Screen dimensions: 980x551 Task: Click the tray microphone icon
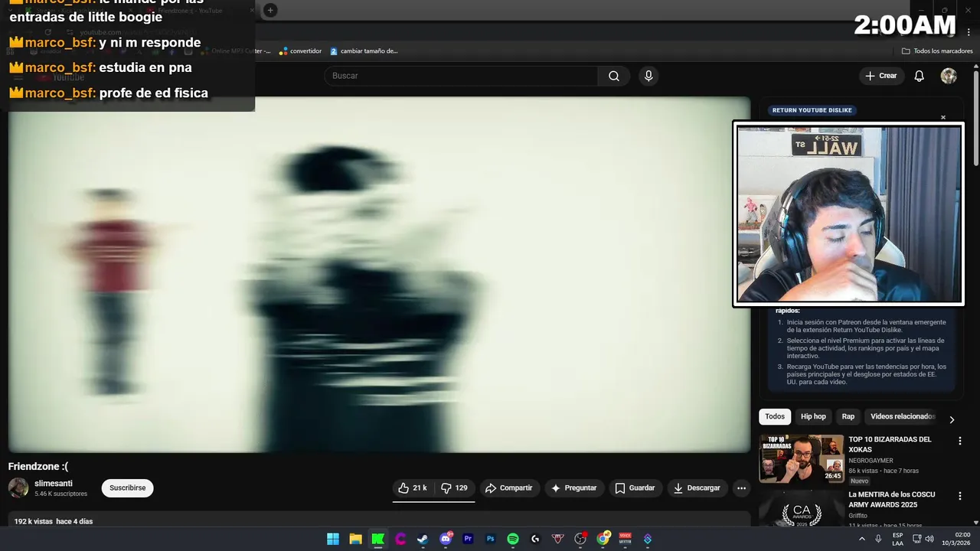[x=879, y=539]
